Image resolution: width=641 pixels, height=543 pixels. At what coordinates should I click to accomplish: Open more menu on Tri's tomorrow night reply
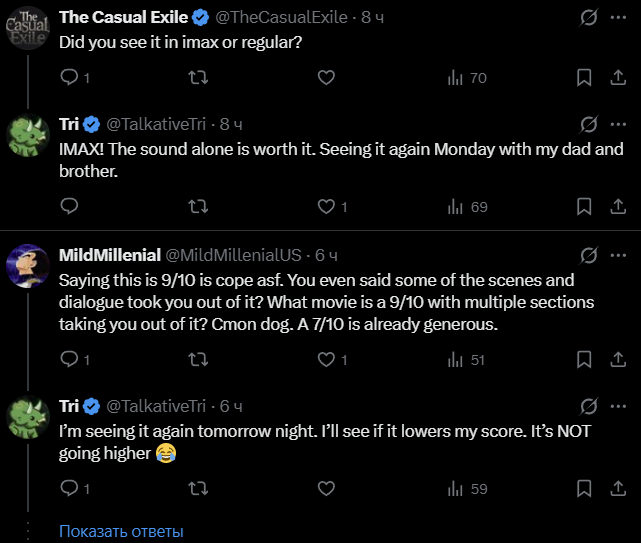618,406
